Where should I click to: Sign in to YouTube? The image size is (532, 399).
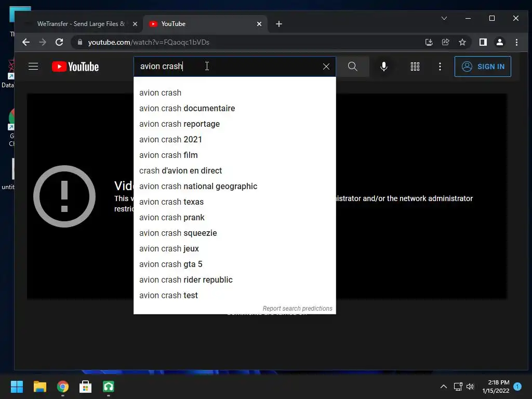(x=483, y=66)
